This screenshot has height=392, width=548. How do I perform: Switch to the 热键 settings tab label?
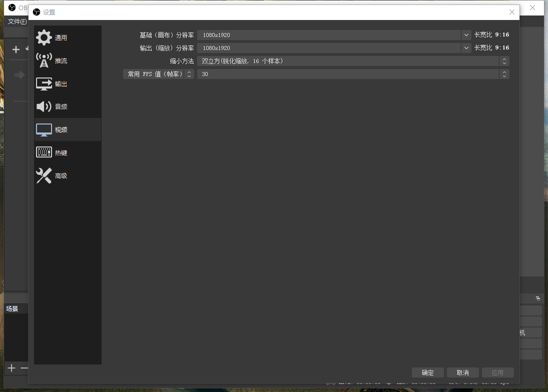[x=61, y=153]
